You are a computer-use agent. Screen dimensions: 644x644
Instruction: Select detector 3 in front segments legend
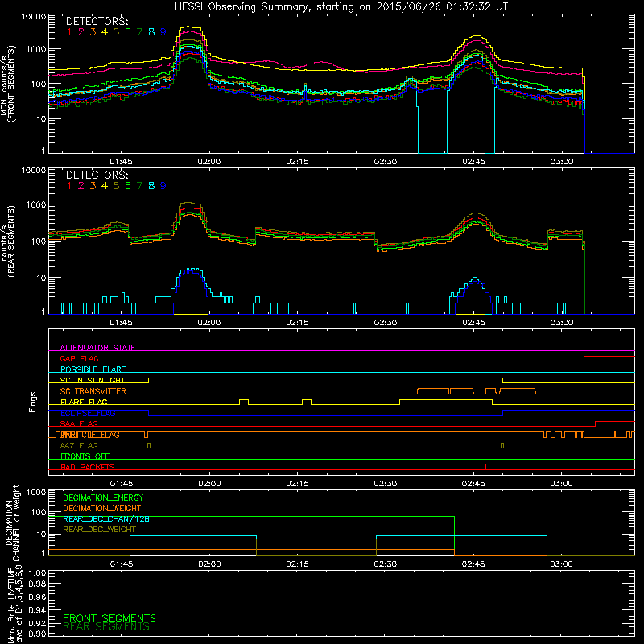(93, 32)
